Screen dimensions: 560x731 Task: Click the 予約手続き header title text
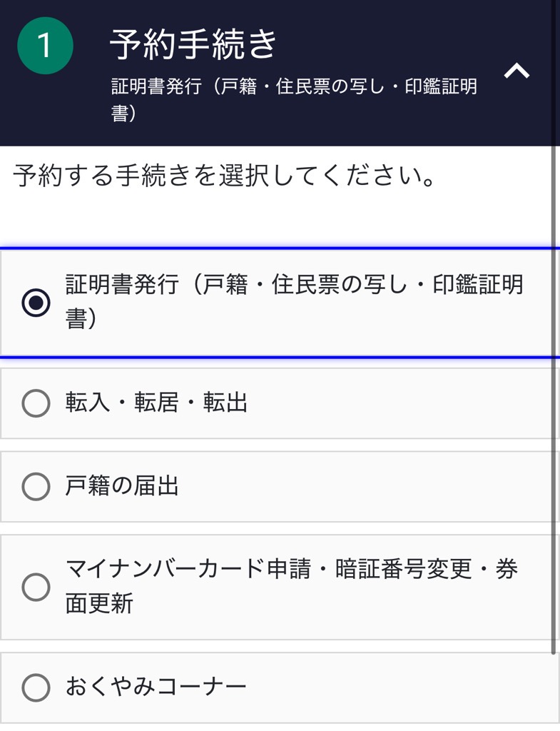(193, 44)
